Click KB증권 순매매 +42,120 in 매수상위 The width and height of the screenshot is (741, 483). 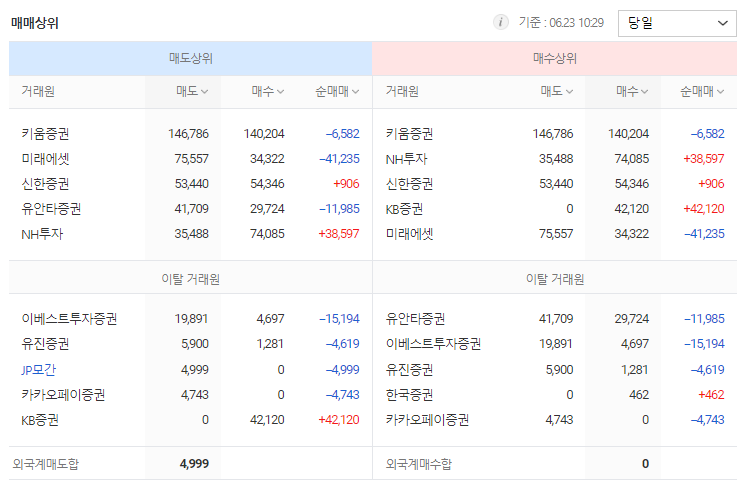(704, 209)
